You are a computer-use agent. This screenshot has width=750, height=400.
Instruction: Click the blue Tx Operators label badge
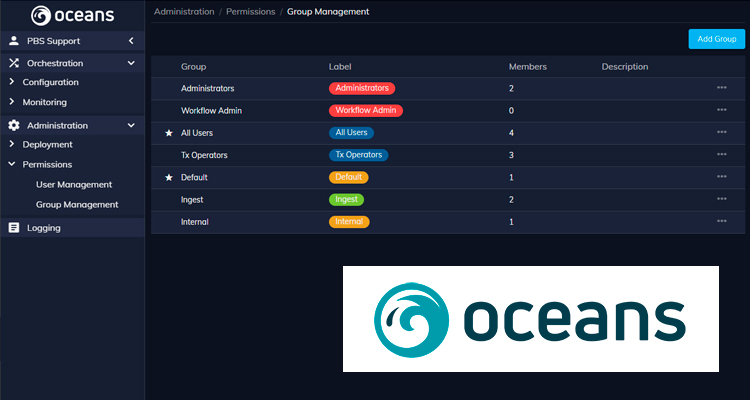(359, 155)
